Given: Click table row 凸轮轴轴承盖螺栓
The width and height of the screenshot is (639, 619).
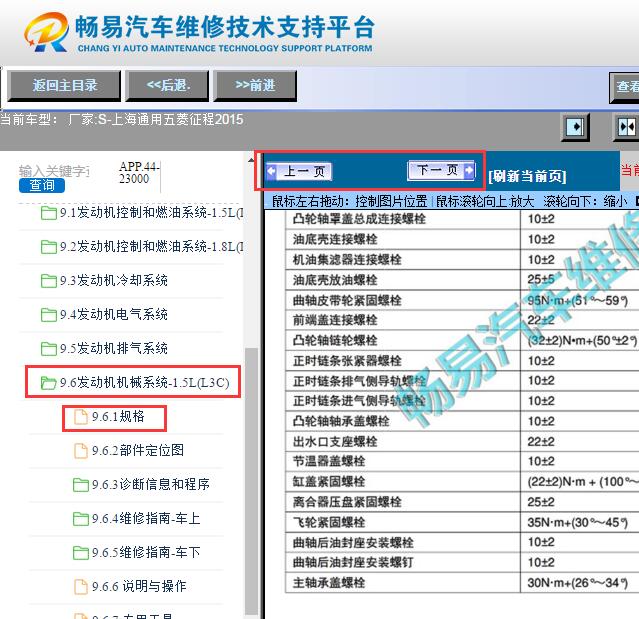Looking at the screenshot, I should pyautogui.click(x=462, y=421).
